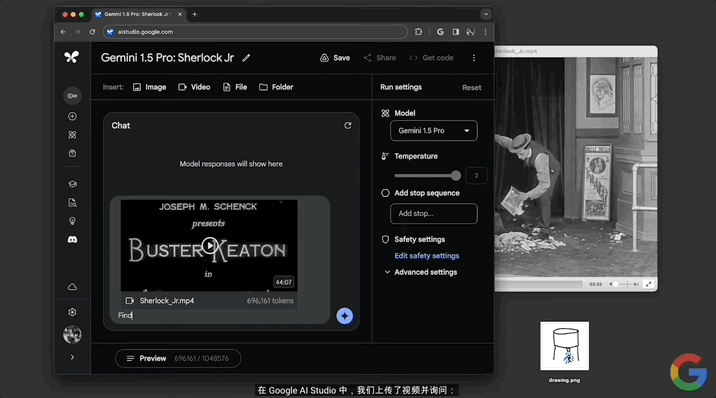The width and height of the screenshot is (716, 398).
Task: Open the tab search dropdown arrow
Action: (x=486, y=15)
